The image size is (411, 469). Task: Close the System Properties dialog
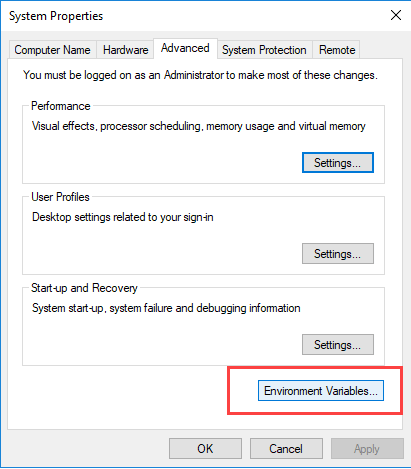point(396,15)
